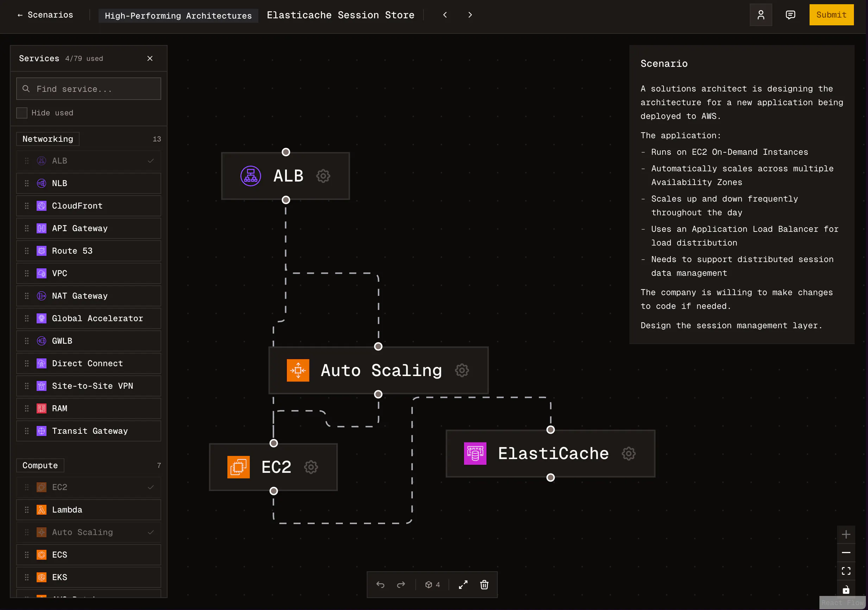Select the NAT Gateway service item
This screenshot has height=610, width=868.
point(88,296)
